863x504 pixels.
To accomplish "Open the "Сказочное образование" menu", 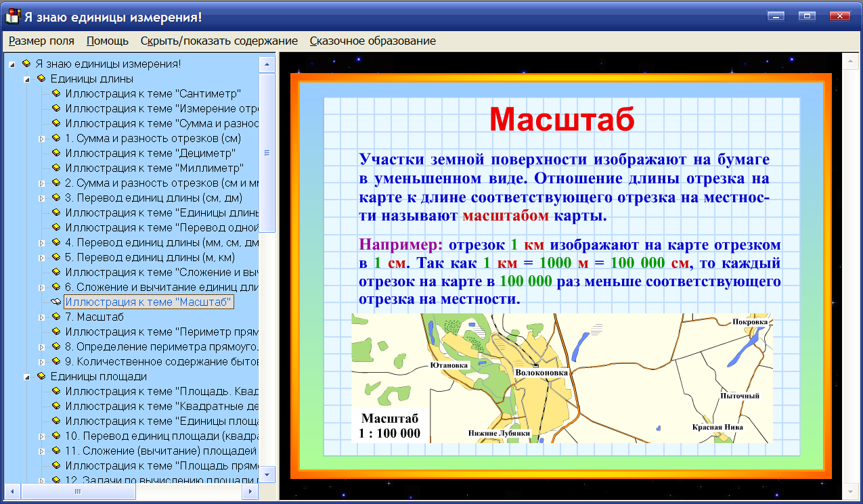I will (373, 41).
